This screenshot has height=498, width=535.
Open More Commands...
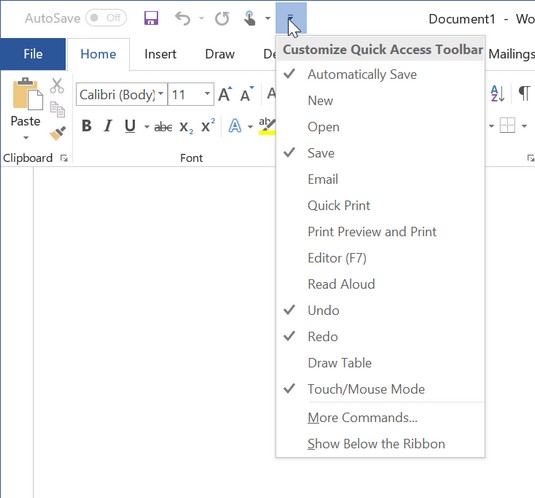(380, 418)
